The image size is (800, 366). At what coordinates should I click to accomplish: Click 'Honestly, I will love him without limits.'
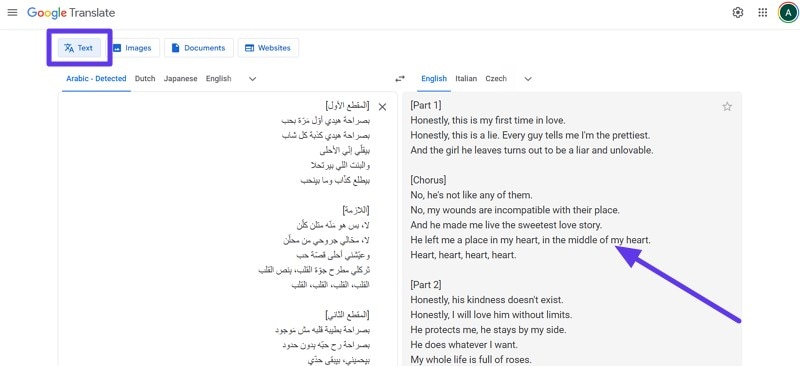coord(491,314)
